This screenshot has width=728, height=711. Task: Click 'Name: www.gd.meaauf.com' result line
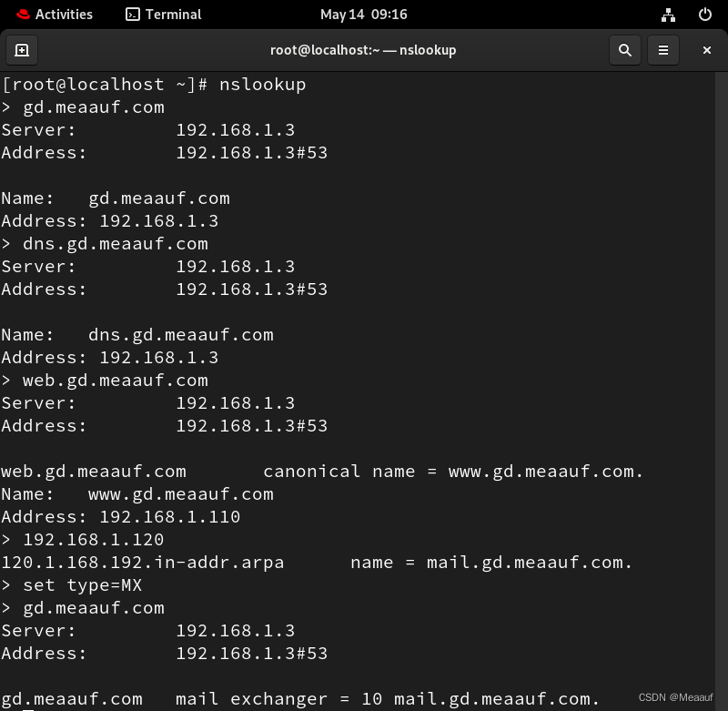pyautogui.click(x=137, y=494)
